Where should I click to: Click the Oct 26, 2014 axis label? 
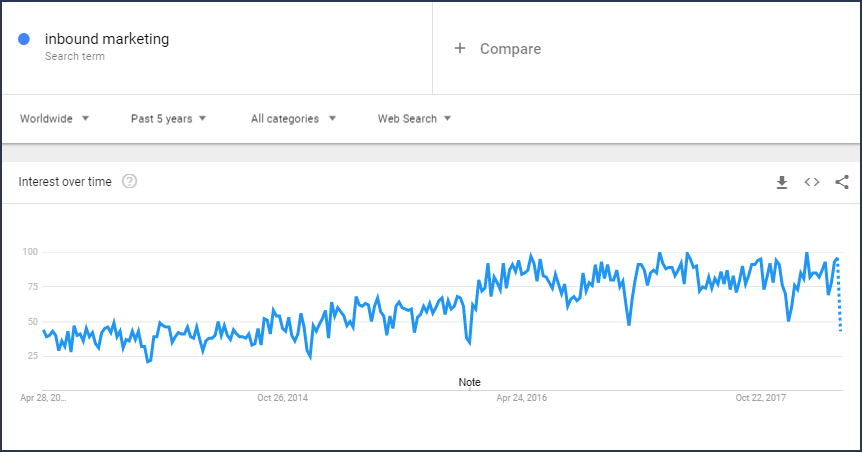(282, 398)
